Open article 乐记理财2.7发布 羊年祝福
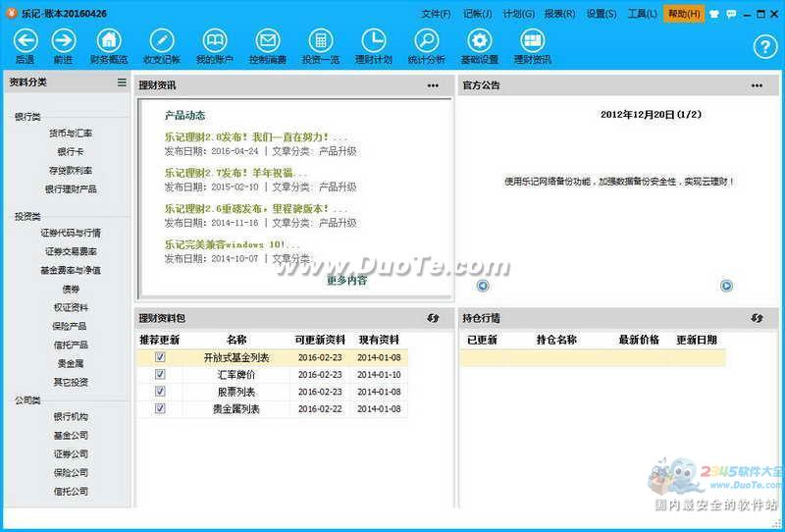Viewport: 785px width, 532px height. [235, 173]
